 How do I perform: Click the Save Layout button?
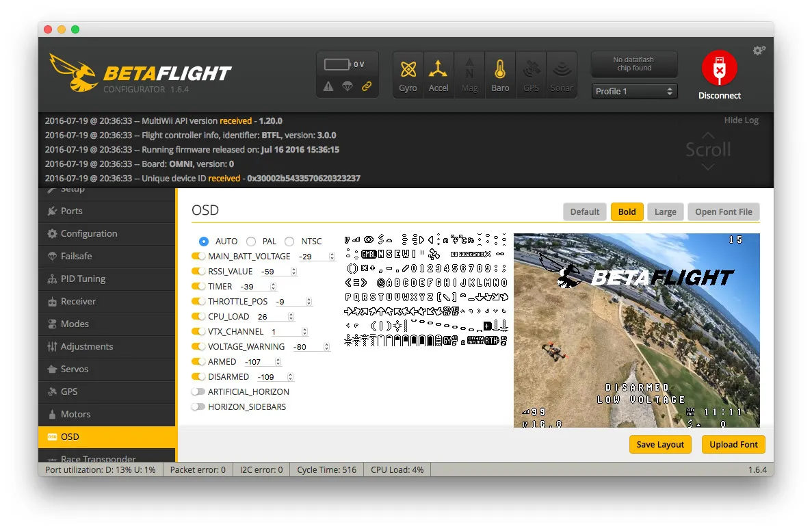click(x=660, y=444)
